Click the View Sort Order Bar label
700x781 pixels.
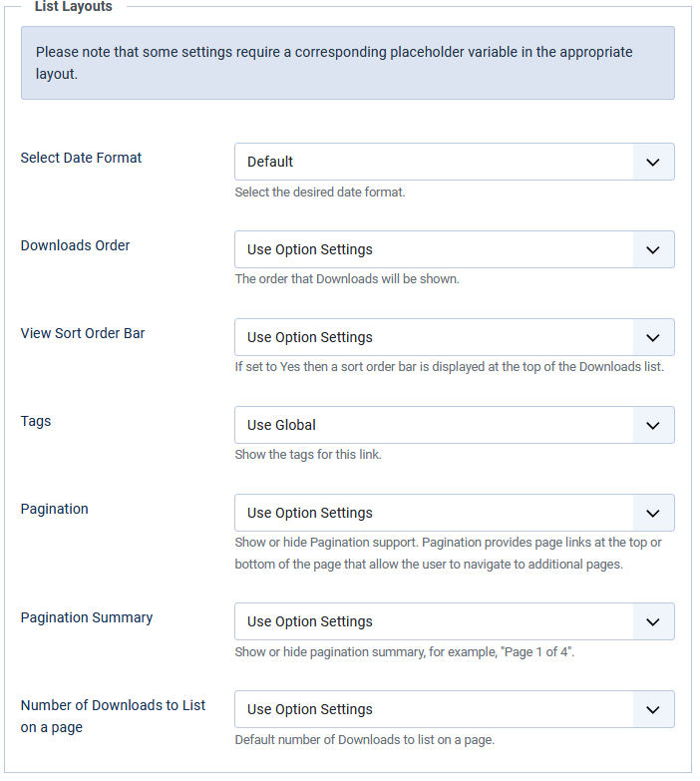click(x=83, y=333)
